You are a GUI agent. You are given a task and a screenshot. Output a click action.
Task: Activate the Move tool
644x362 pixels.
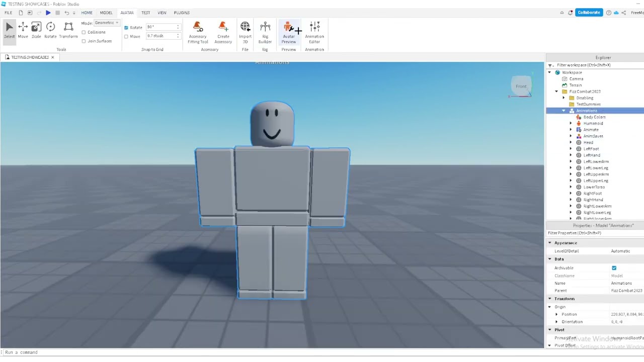tap(23, 30)
